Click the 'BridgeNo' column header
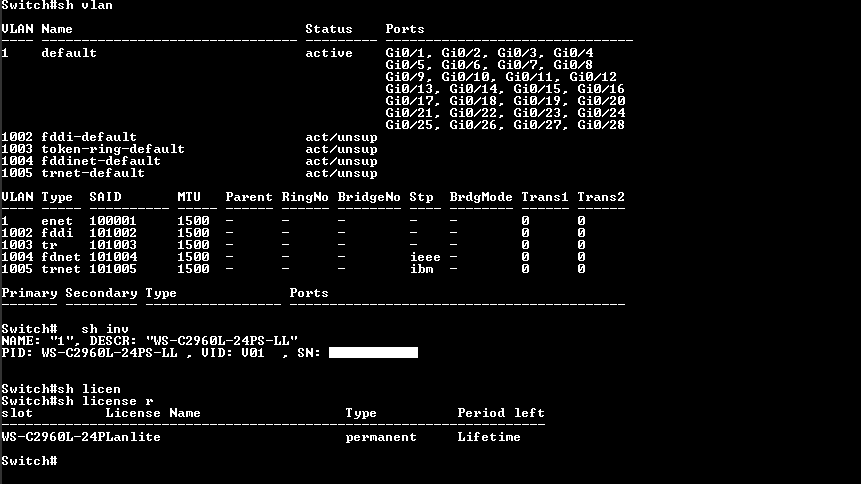Viewport: 861px width, 484px height. pyautogui.click(x=369, y=197)
